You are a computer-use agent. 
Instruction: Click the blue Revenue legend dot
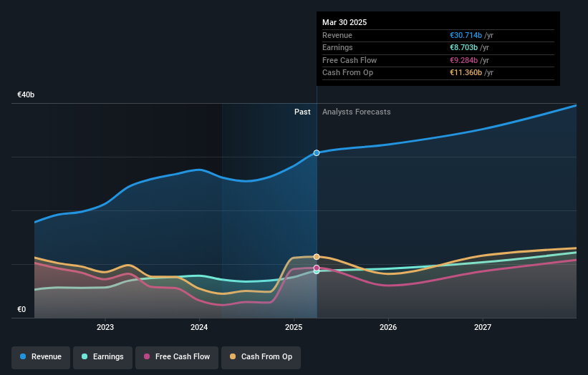tap(23, 356)
